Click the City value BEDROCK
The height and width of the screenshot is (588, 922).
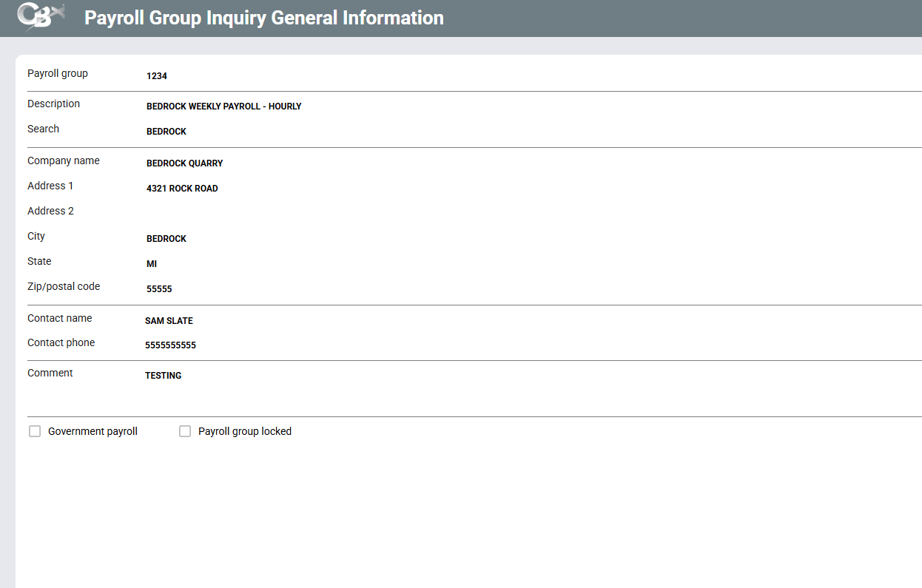point(166,239)
